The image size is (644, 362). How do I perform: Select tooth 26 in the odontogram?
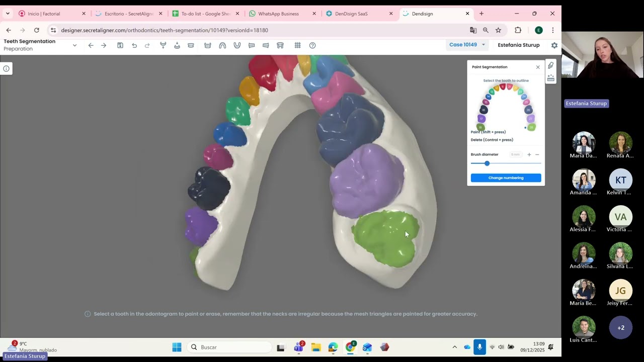pos(528,110)
